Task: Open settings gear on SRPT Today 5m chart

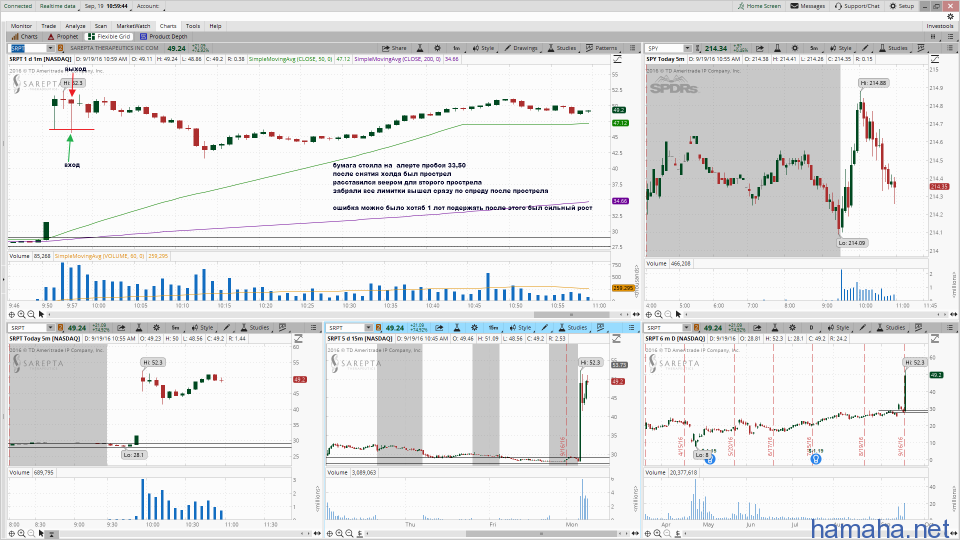Action: [x=157, y=328]
